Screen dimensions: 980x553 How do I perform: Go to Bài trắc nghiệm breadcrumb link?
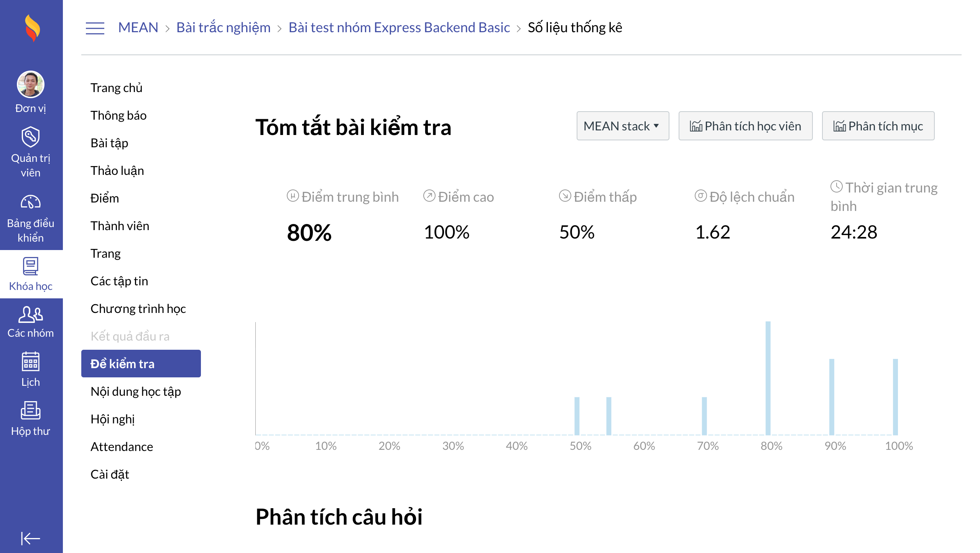[223, 28]
